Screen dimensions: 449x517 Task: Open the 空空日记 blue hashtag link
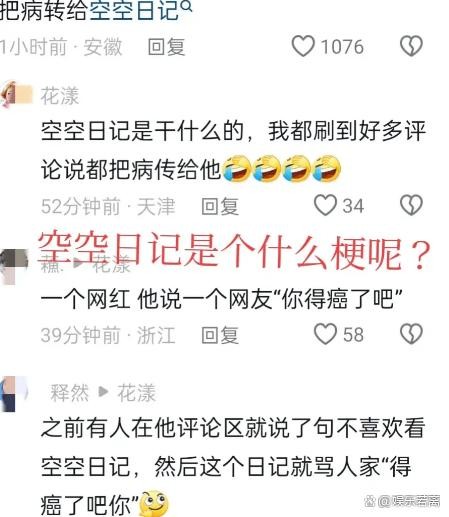tap(134, 11)
